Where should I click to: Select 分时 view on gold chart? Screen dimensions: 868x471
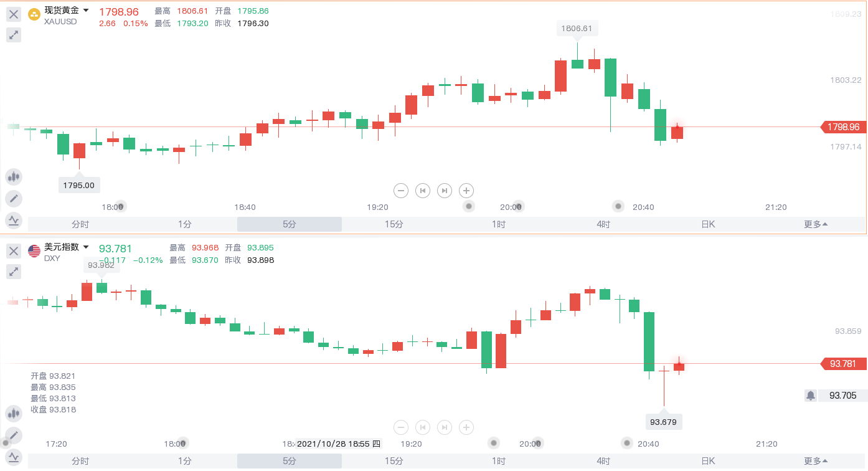coord(80,224)
